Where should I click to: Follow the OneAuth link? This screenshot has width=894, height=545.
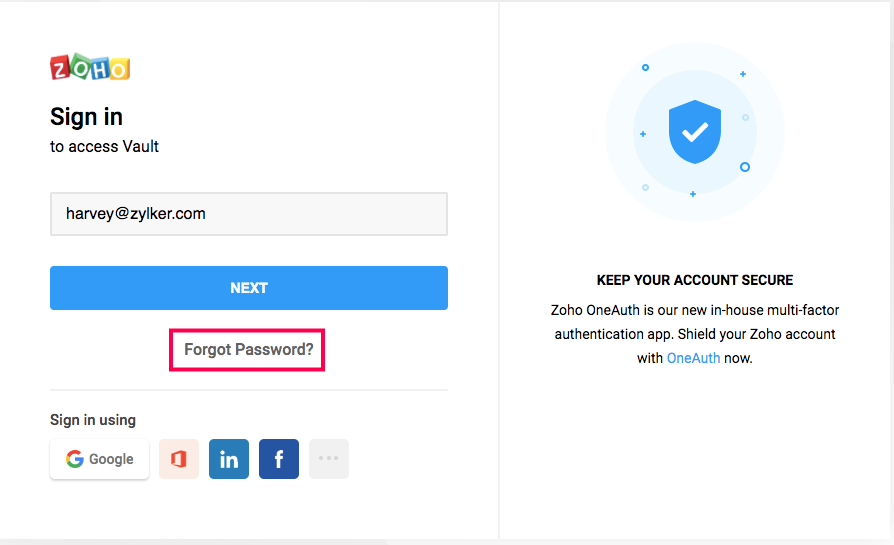[x=693, y=358]
